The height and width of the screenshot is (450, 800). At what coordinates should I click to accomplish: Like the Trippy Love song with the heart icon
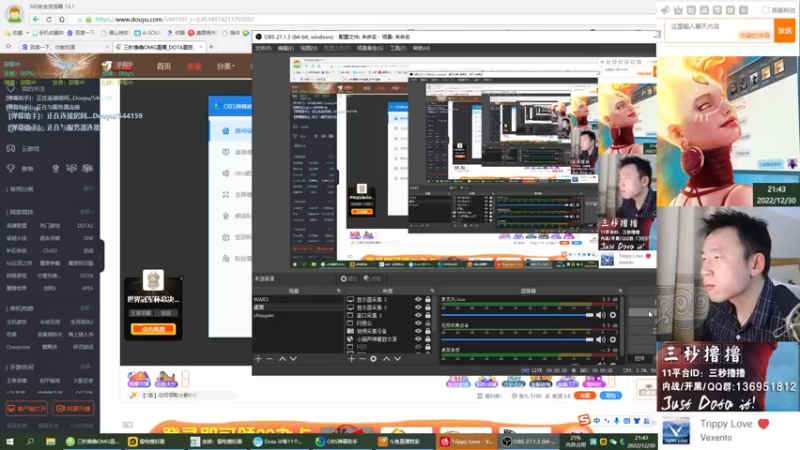(x=763, y=424)
